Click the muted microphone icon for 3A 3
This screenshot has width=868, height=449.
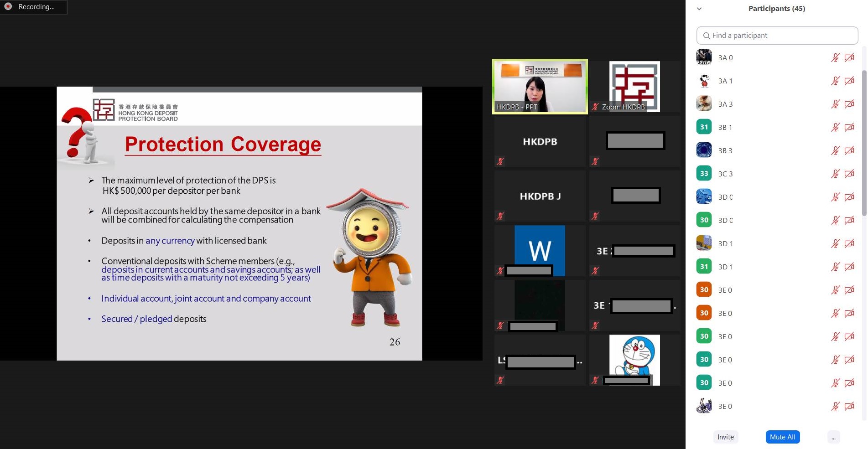[835, 104]
